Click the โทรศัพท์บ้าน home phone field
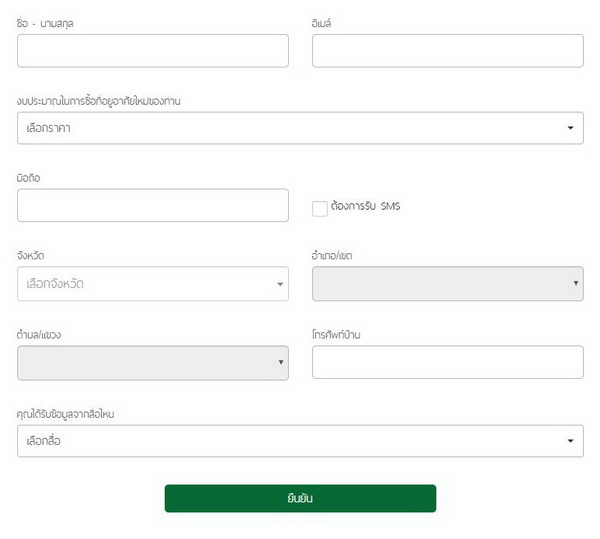This screenshot has width=600, height=539. coord(447,362)
